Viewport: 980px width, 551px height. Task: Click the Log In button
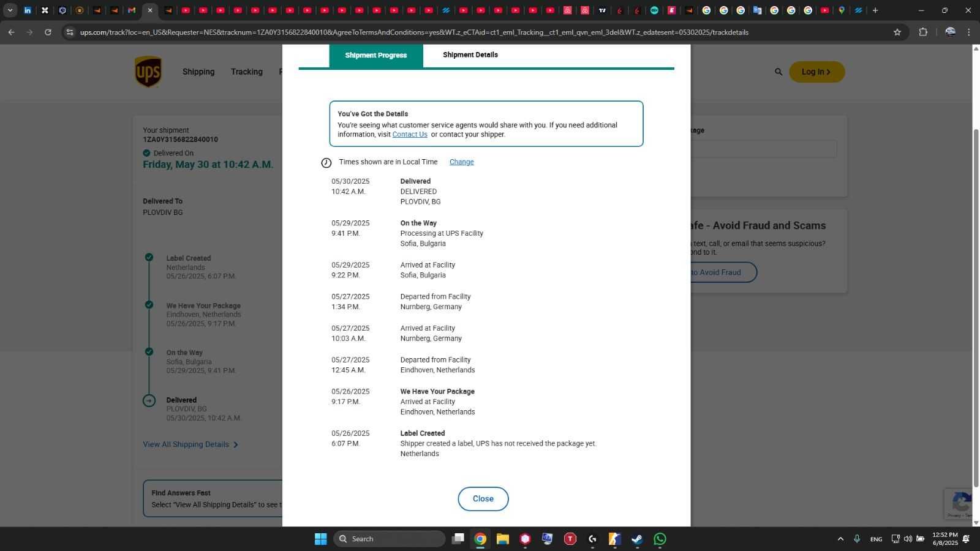point(817,72)
